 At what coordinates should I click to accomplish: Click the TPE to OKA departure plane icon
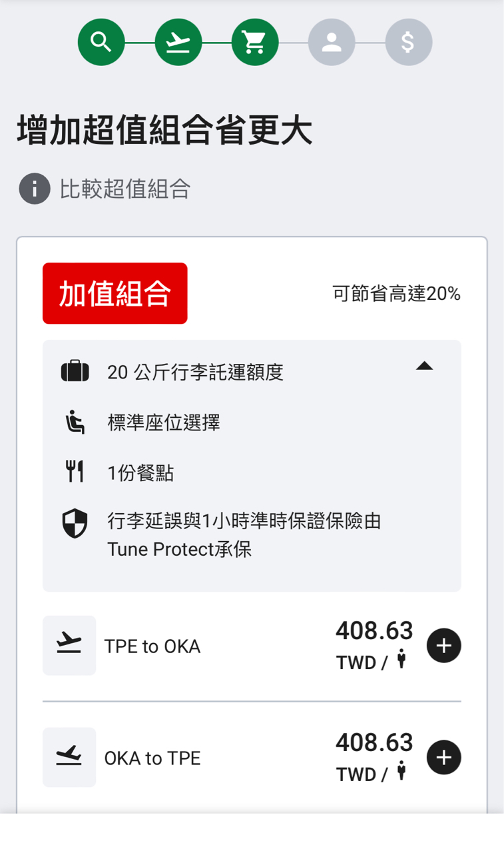69,645
